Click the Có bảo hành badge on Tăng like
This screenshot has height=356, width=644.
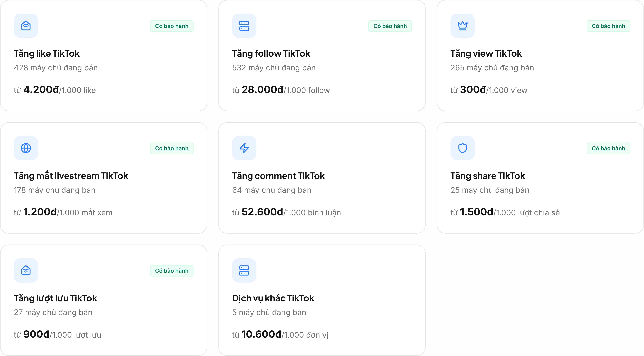(172, 26)
